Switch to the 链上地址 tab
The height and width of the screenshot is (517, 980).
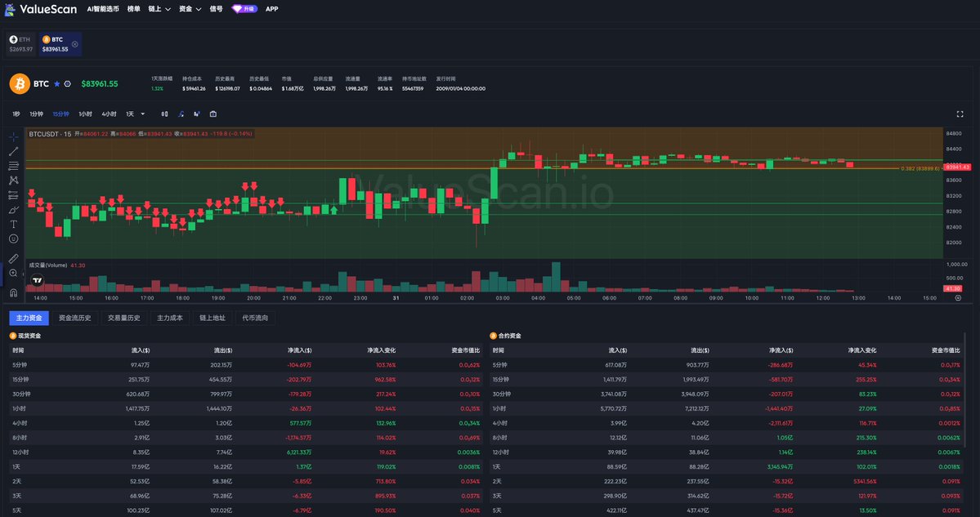tap(213, 318)
